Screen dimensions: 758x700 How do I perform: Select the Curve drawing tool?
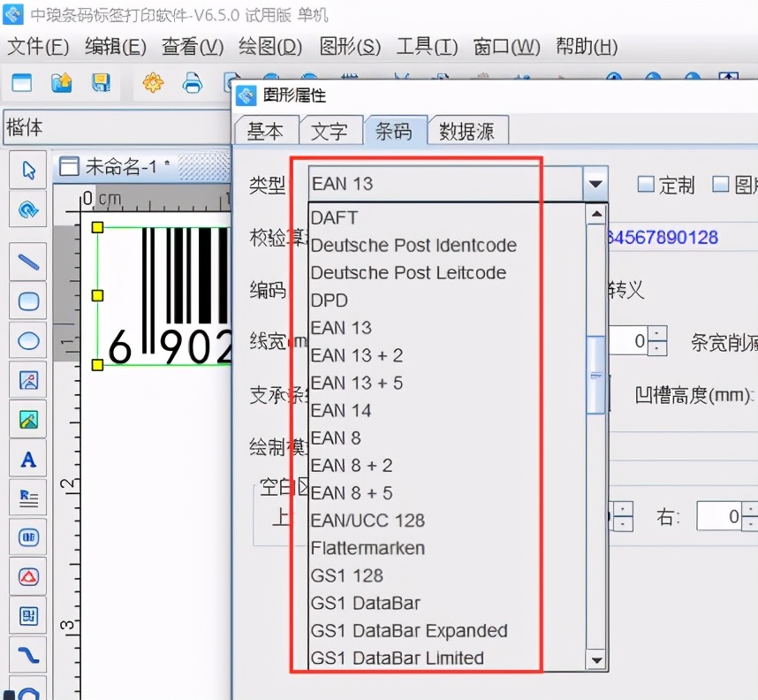28,656
